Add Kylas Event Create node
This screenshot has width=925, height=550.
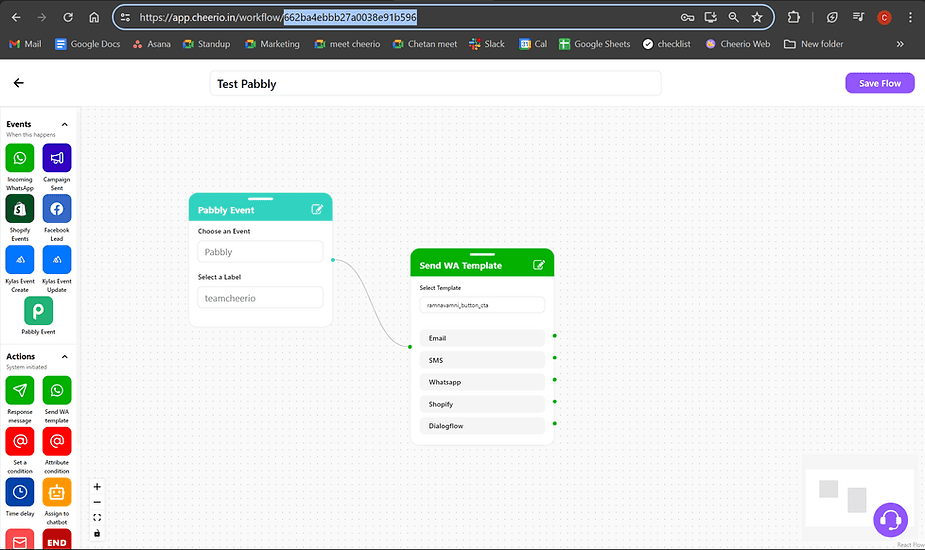(x=19, y=260)
